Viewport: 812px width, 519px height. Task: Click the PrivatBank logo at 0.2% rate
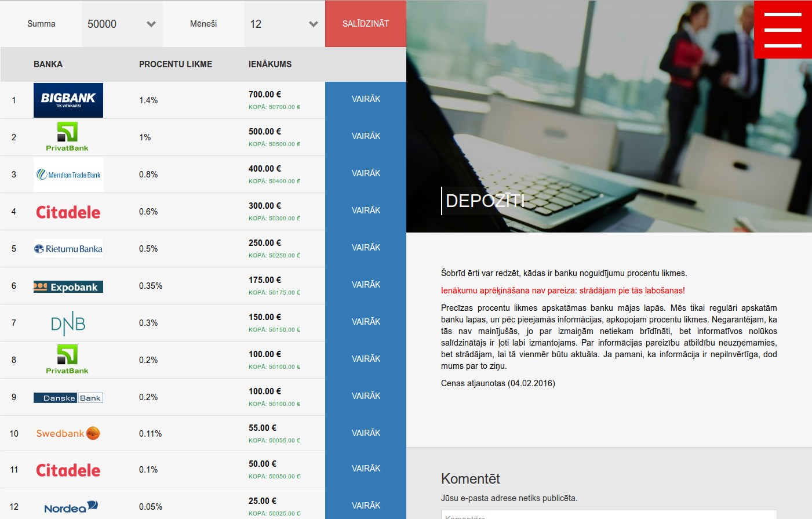coord(67,360)
